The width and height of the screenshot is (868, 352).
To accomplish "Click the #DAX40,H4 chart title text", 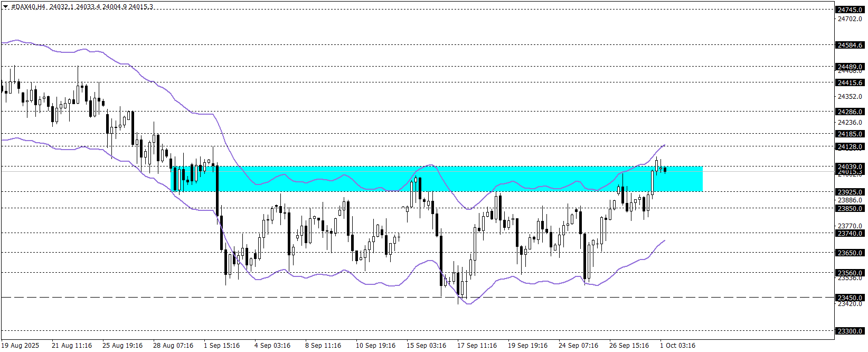I will [x=29, y=7].
